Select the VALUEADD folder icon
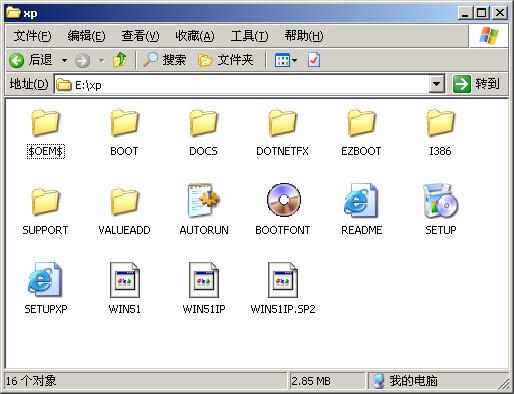This screenshot has height=394, width=514. click(124, 202)
